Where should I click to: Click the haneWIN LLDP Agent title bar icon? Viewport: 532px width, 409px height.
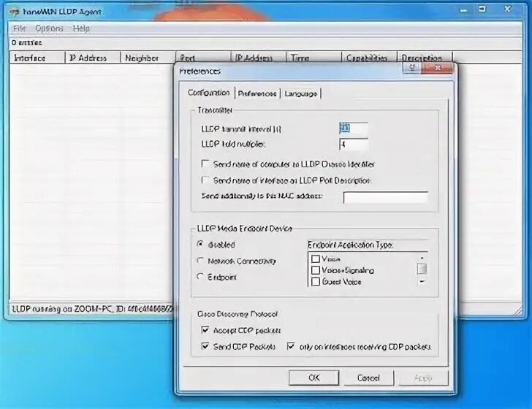(x=15, y=12)
